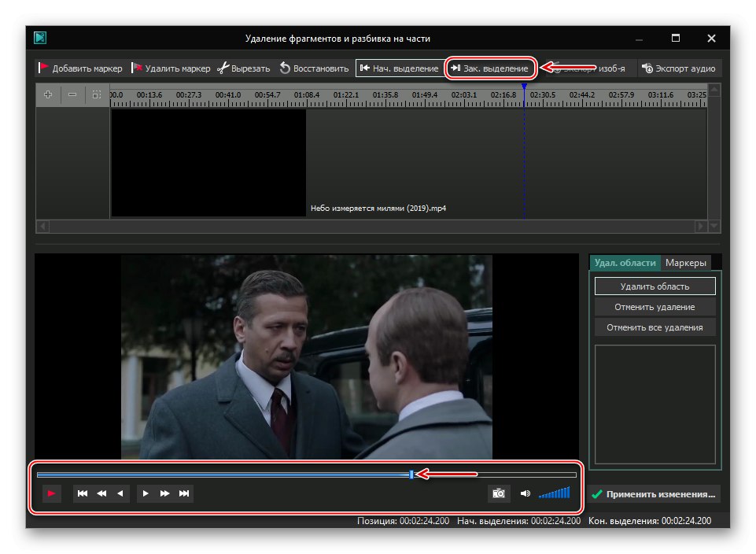The image size is (756, 554).
Task: Click the clip name Небо измеряется милями (2019).mp4
Action: tap(378, 209)
